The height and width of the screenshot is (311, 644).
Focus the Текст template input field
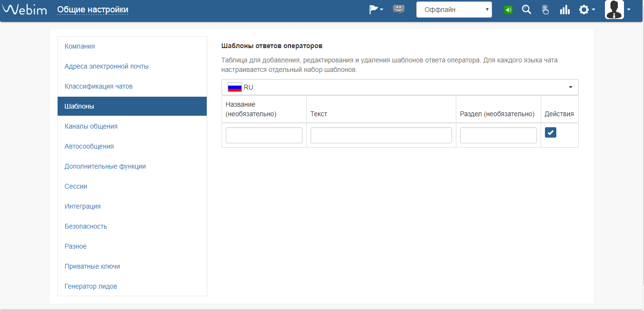381,135
